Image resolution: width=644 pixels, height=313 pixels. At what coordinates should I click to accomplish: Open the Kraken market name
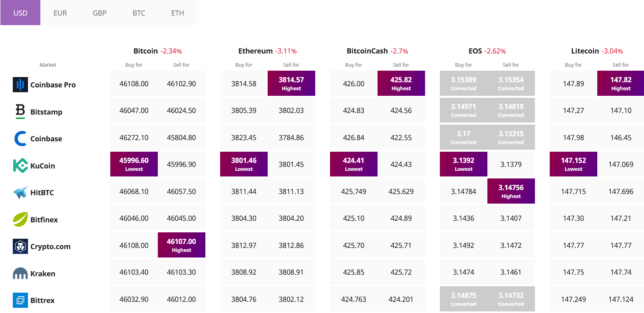(43, 273)
